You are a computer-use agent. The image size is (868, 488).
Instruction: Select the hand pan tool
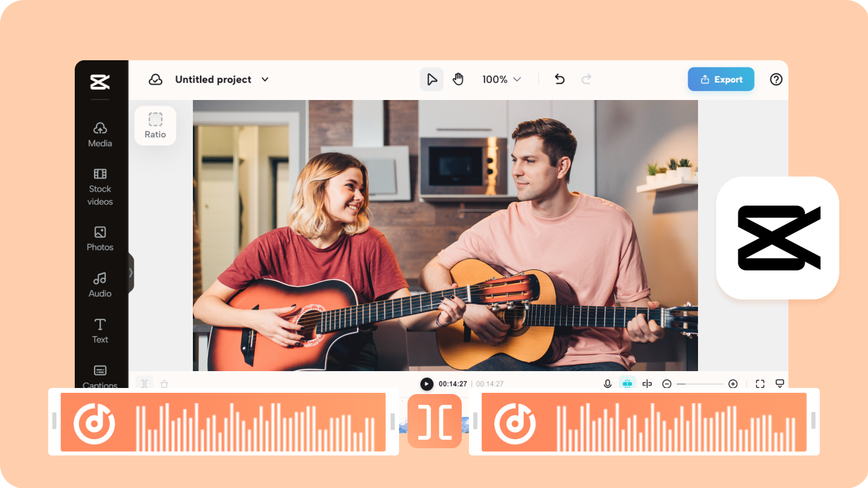coord(458,79)
